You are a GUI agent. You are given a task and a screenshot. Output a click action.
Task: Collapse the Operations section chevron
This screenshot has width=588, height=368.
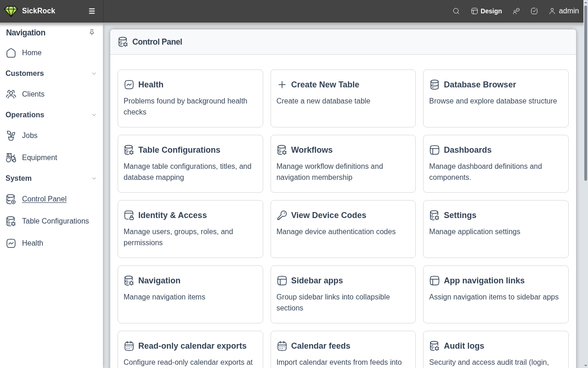coord(94,115)
